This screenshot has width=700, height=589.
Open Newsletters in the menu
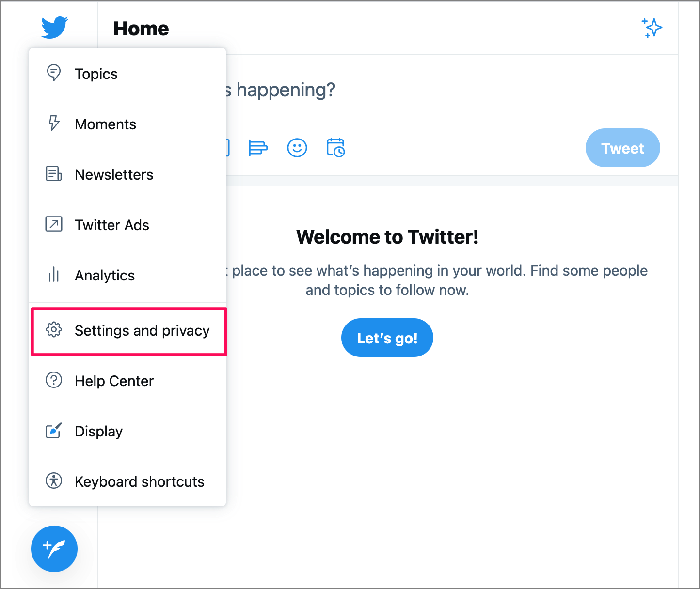[114, 174]
